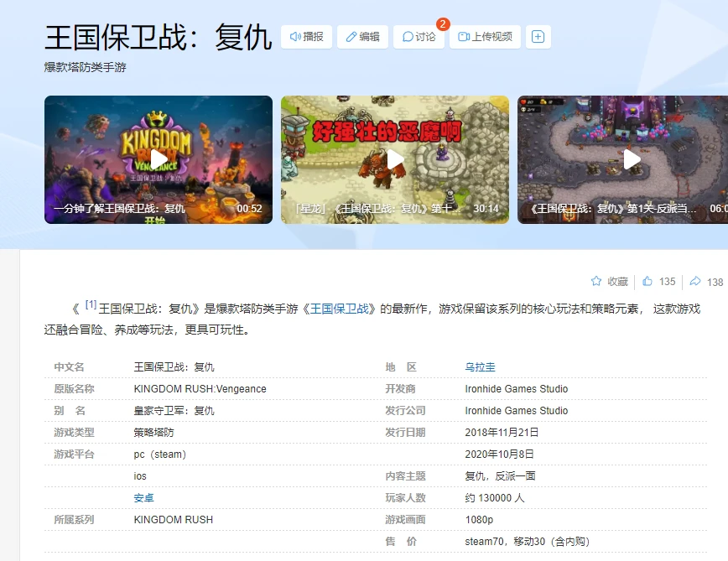Image resolution: width=728 pixels, height=561 pixels.
Task: Click the platform value ios
Action: pos(140,476)
